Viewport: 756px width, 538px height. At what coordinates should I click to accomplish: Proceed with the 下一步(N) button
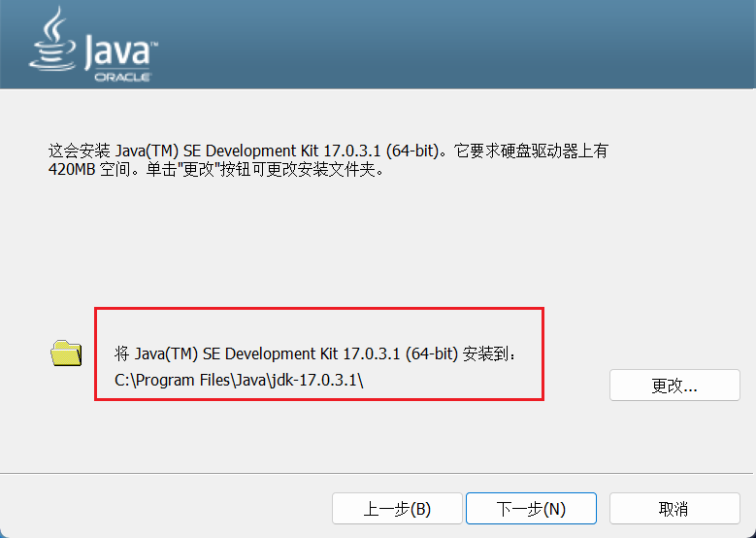[531, 509]
